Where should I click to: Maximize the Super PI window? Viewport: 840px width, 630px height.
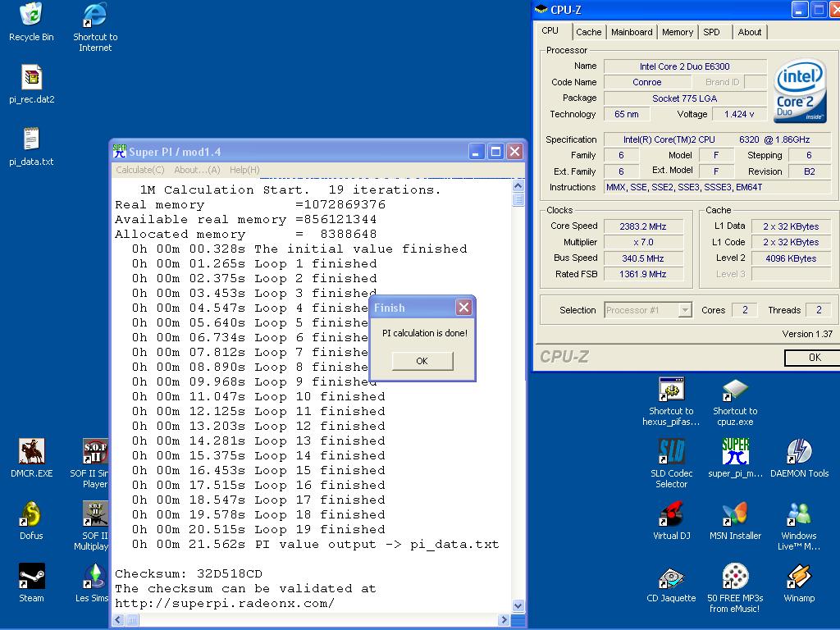pyautogui.click(x=495, y=152)
